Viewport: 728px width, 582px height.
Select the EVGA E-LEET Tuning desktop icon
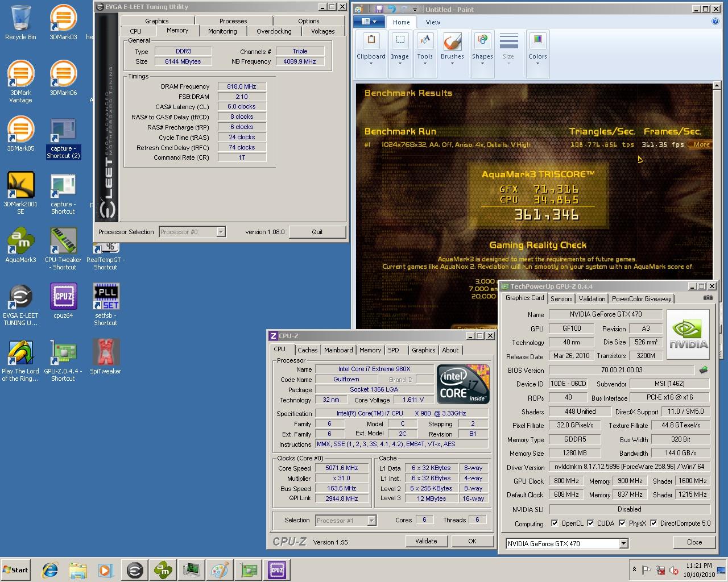coord(20,305)
